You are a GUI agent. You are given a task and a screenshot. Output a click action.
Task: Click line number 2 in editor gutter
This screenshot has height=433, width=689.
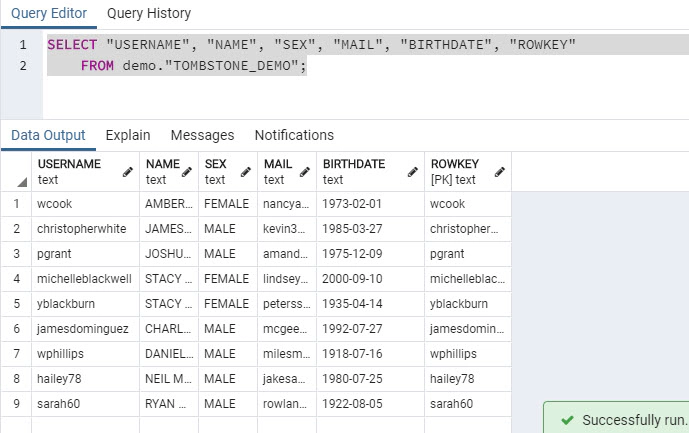(x=23, y=66)
